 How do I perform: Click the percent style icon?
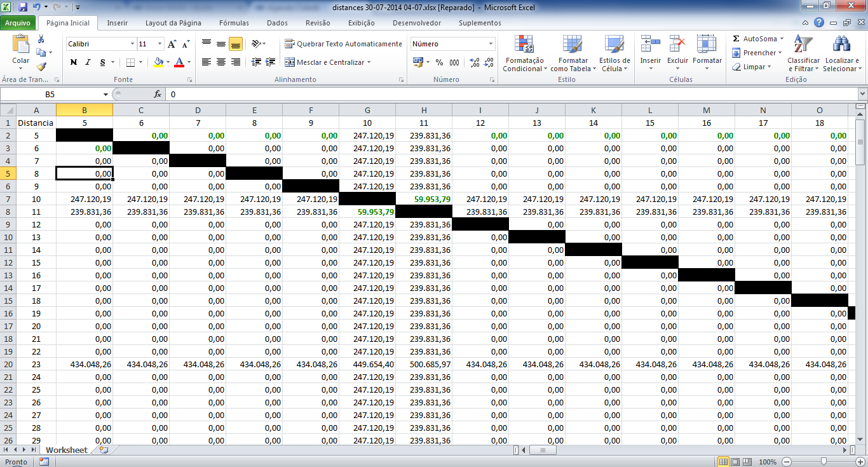[x=439, y=62]
